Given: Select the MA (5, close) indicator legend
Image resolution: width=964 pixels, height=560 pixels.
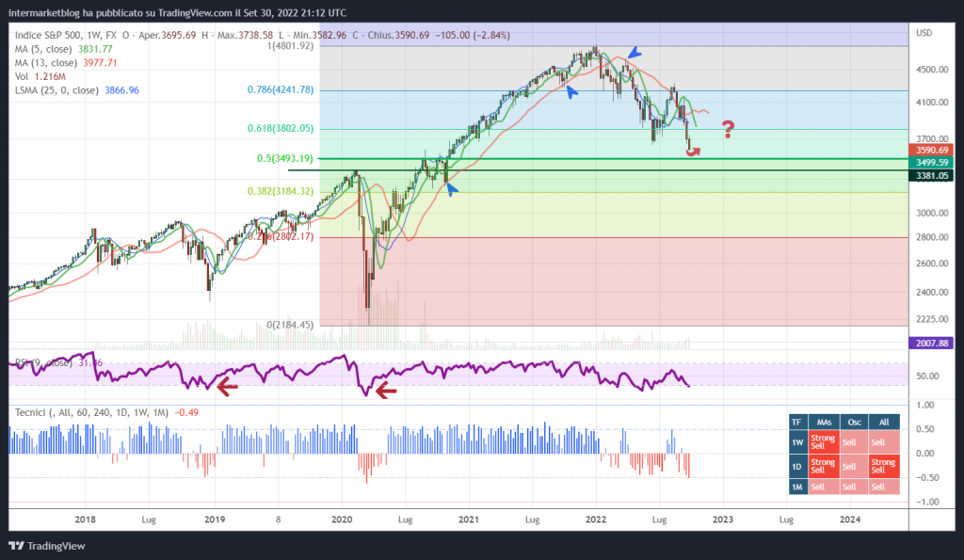Looking at the screenshot, I should (62, 49).
